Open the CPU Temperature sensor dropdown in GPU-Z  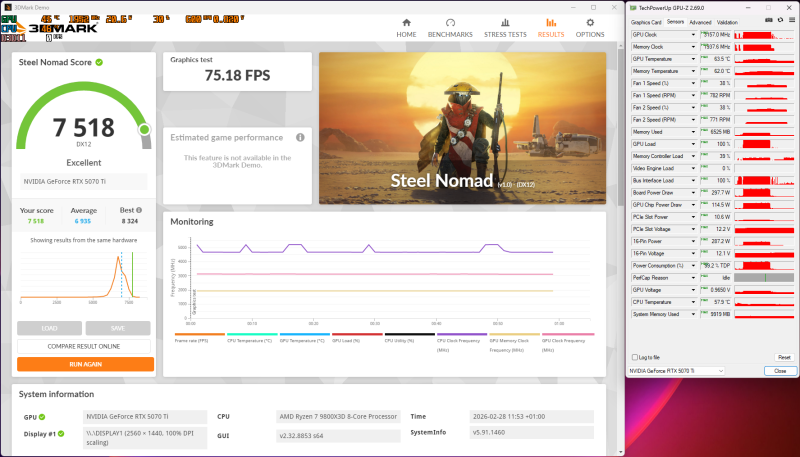693,302
